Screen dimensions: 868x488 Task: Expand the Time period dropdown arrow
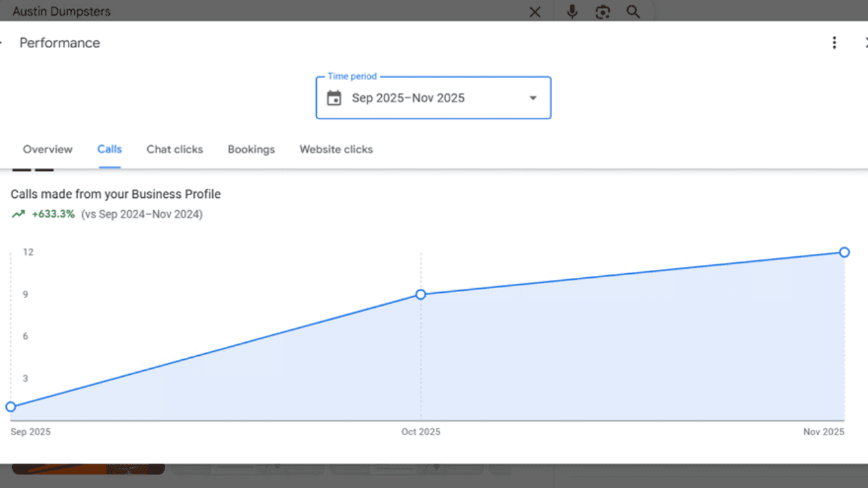[533, 98]
